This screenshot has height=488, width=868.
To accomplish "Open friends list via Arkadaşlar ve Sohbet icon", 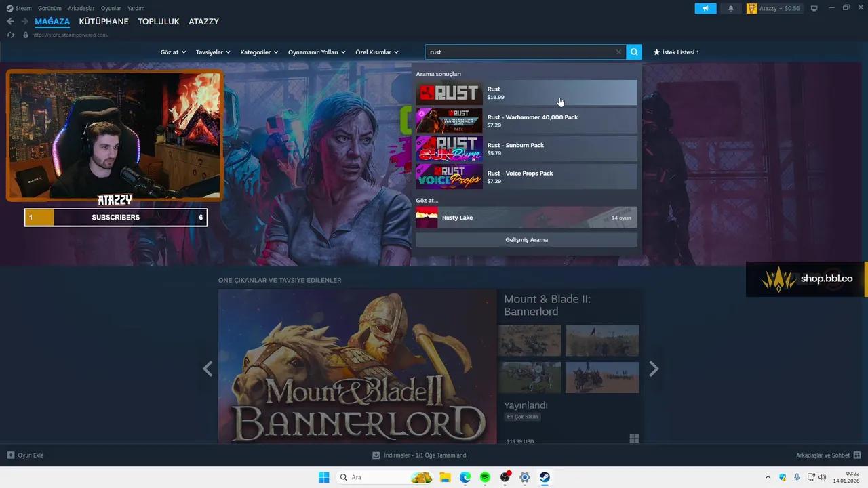I will tap(858, 455).
